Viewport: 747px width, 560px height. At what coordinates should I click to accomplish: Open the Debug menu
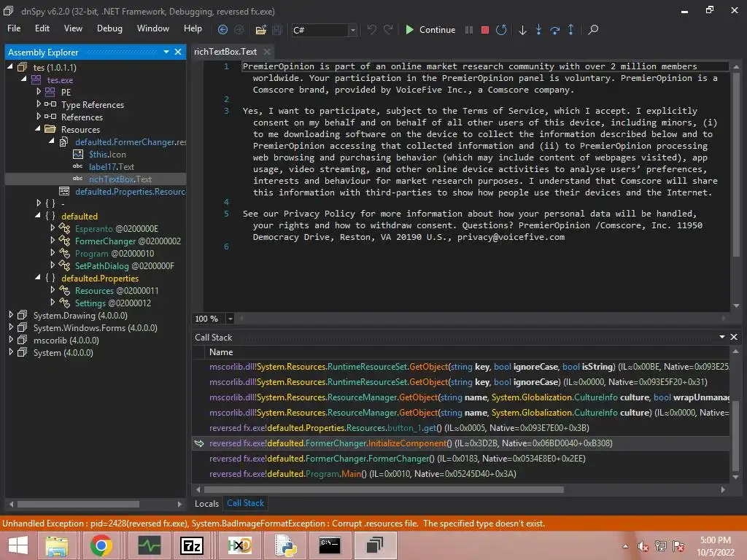pos(109,28)
